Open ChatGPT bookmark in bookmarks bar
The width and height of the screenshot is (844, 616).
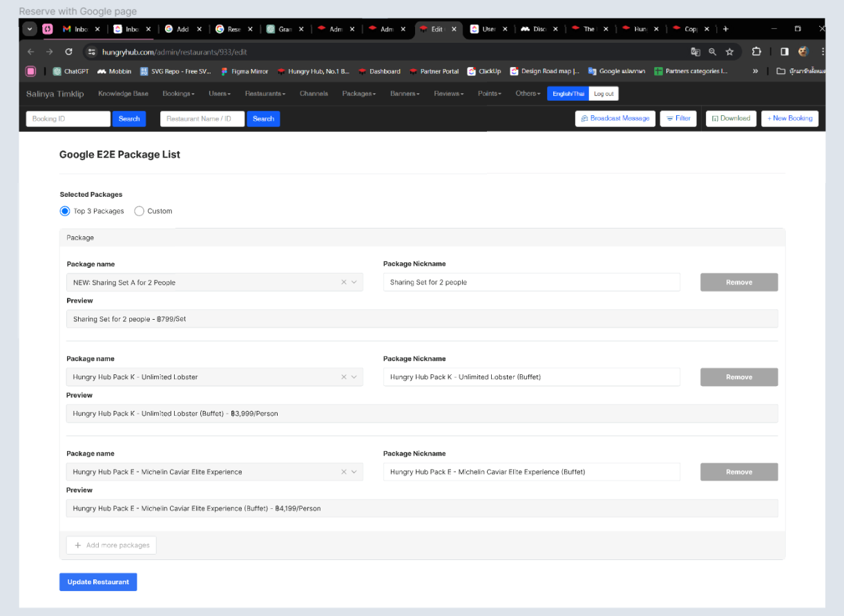coord(70,71)
